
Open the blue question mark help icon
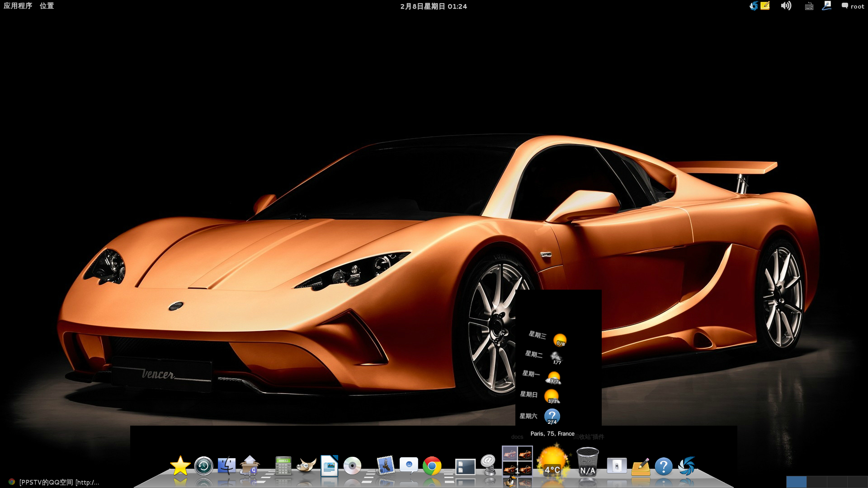tap(664, 466)
